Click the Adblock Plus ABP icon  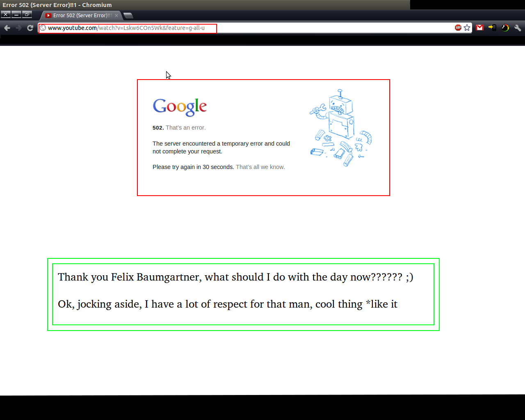click(458, 27)
